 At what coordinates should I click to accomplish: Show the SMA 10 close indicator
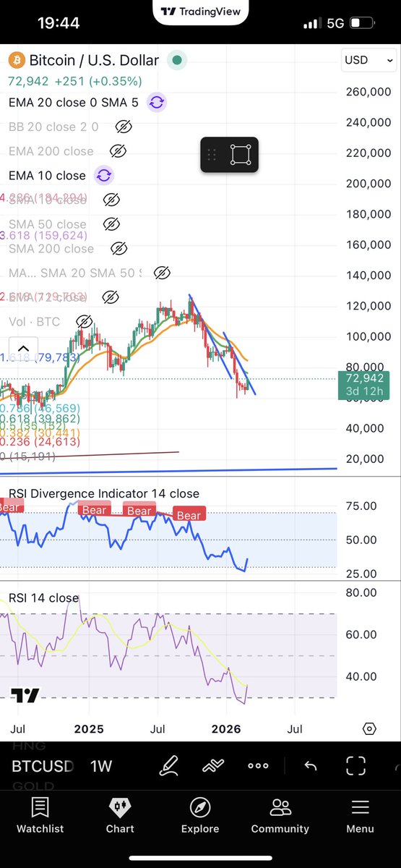pyautogui.click(x=111, y=200)
